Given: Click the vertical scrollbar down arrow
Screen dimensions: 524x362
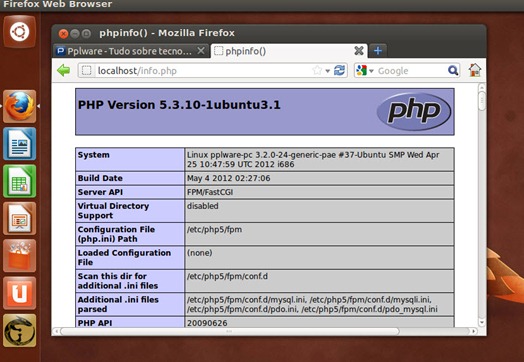Looking at the screenshot, I should coord(482,322).
